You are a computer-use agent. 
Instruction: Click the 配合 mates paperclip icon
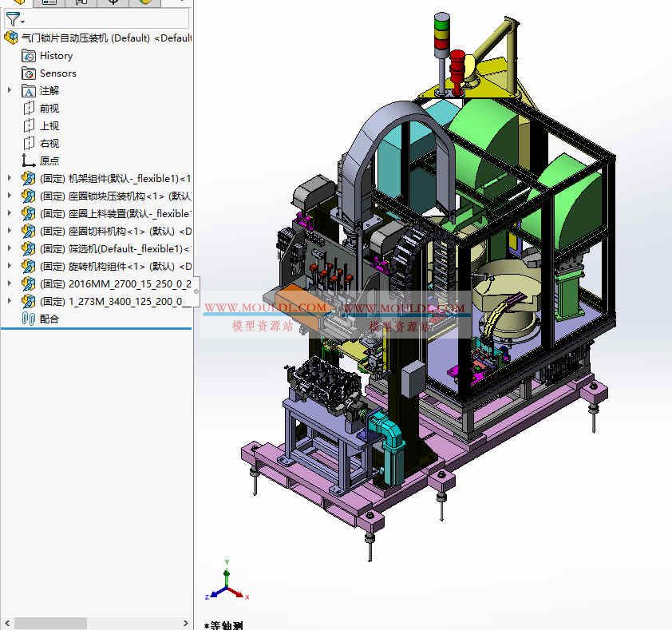27,318
